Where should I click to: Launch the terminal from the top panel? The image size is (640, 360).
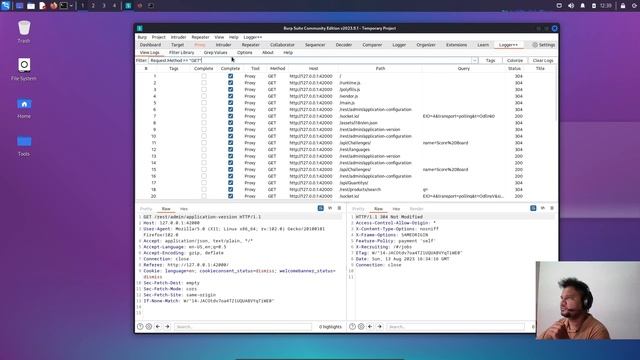(x=64, y=6)
